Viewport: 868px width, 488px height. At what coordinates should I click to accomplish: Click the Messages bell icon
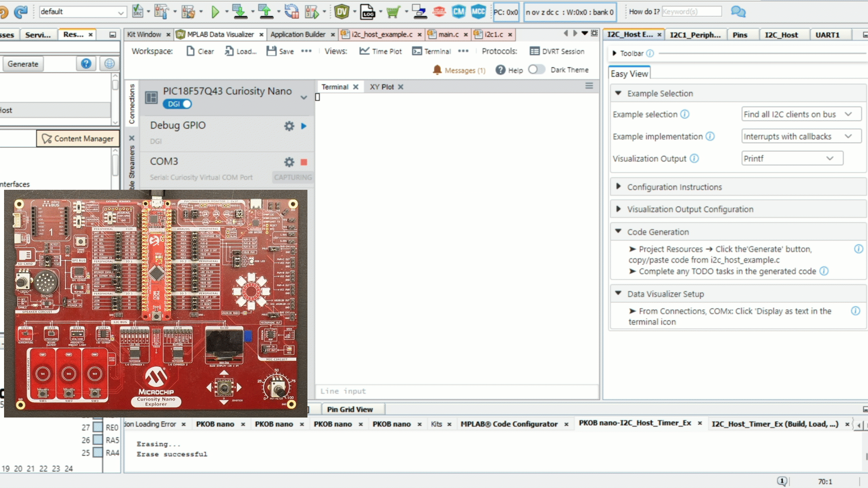pyautogui.click(x=437, y=70)
